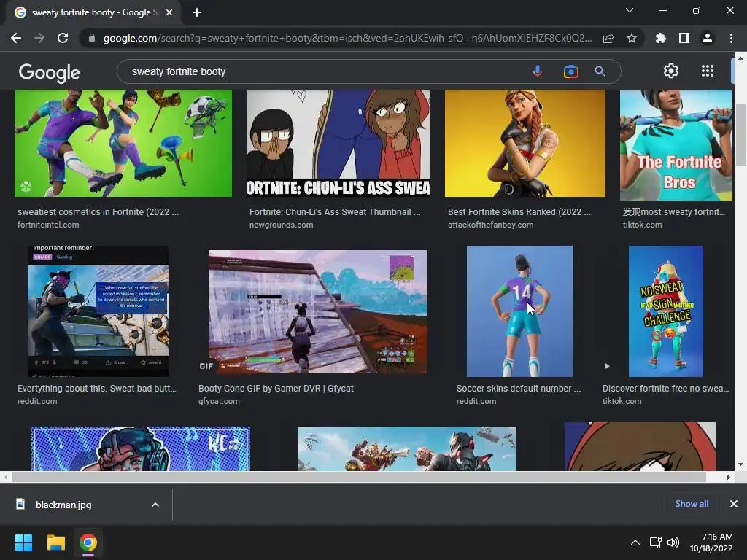Open 'Best Fortnite Skins Ranked' title link

[519, 212]
